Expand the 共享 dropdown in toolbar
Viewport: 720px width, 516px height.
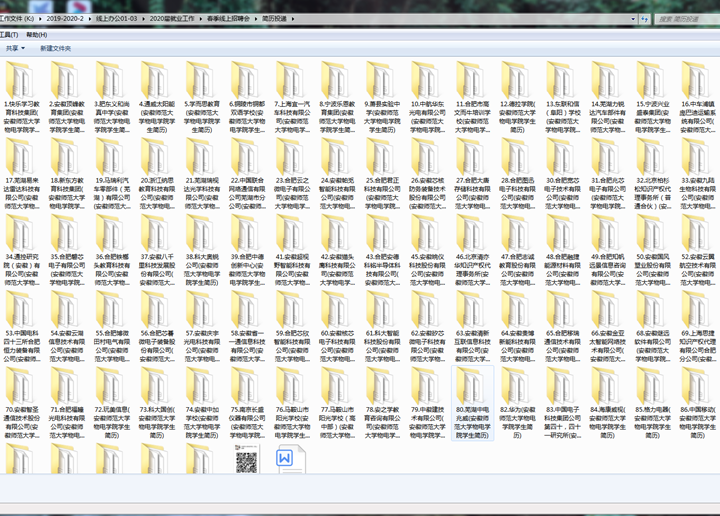(x=14, y=48)
